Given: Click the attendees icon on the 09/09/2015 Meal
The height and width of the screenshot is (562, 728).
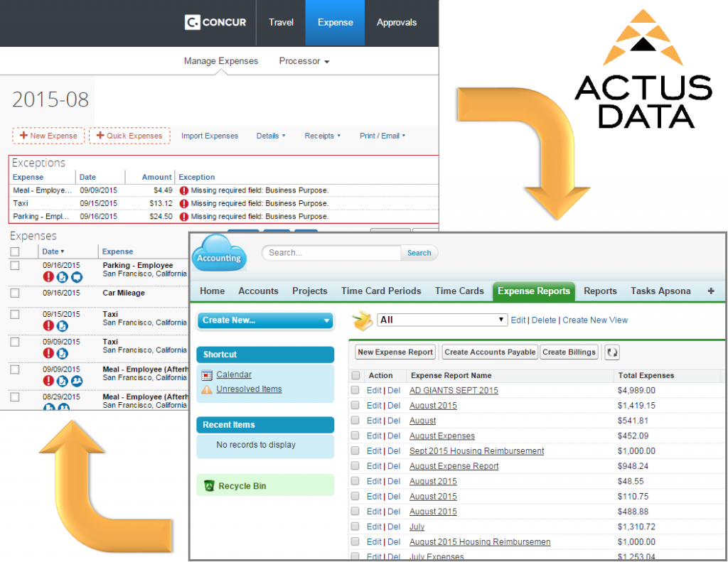Looking at the screenshot, I should click(77, 380).
